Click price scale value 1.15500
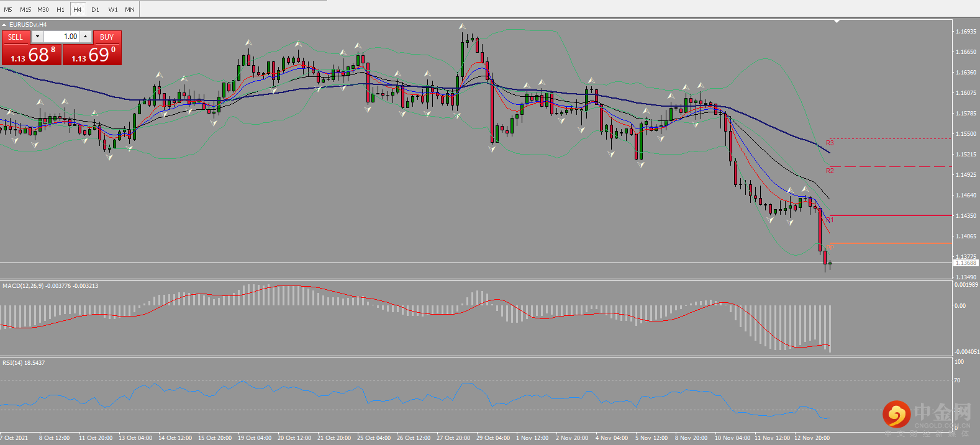The width and height of the screenshot is (980, 445). [966, 134]
